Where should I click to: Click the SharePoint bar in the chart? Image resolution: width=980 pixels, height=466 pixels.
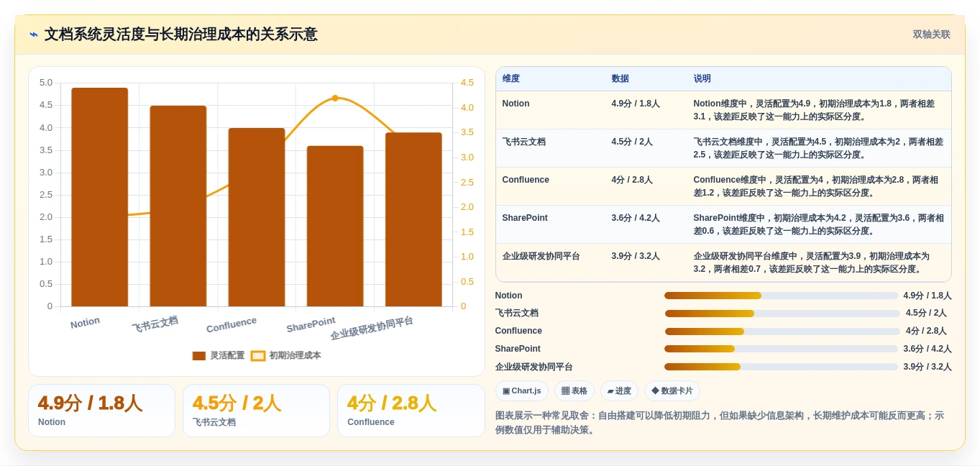[x=335, y=227]
